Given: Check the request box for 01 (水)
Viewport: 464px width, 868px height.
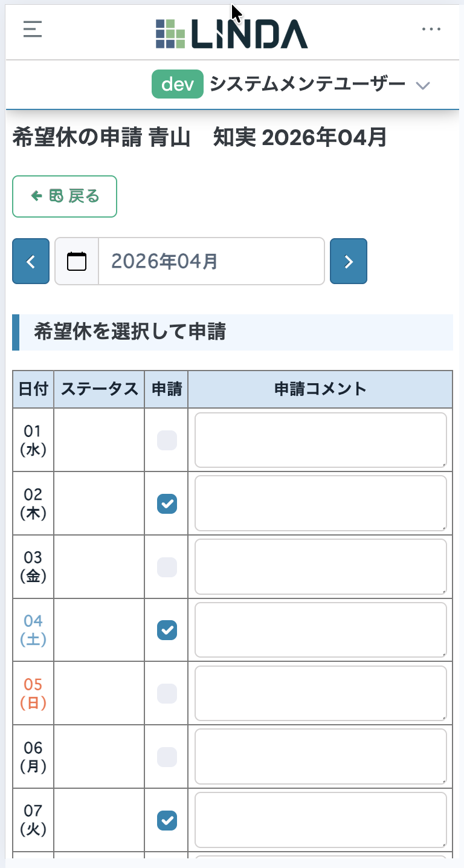Looking at the screenshot, I should 167,440.
